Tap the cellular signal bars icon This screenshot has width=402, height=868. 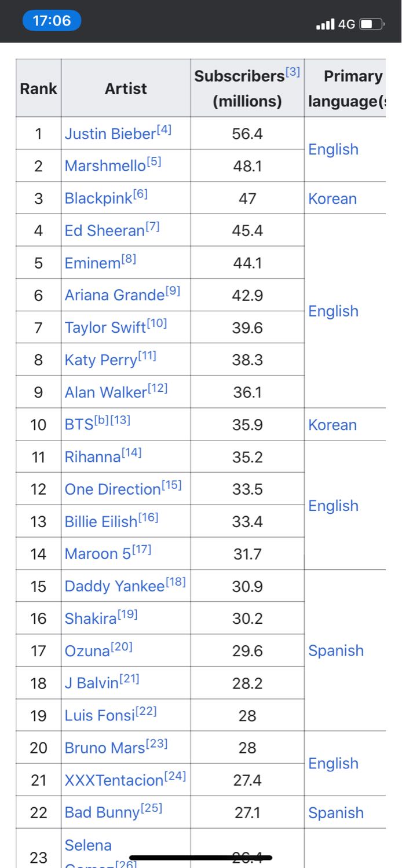(326, 24)
